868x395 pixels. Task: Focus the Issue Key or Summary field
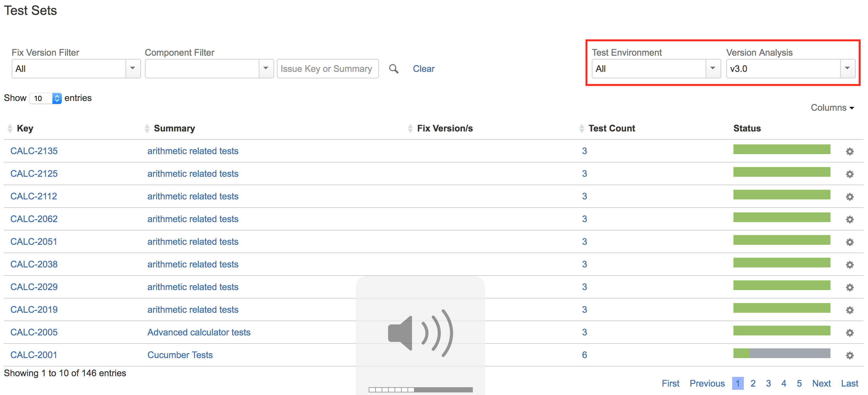pos(328,69)
